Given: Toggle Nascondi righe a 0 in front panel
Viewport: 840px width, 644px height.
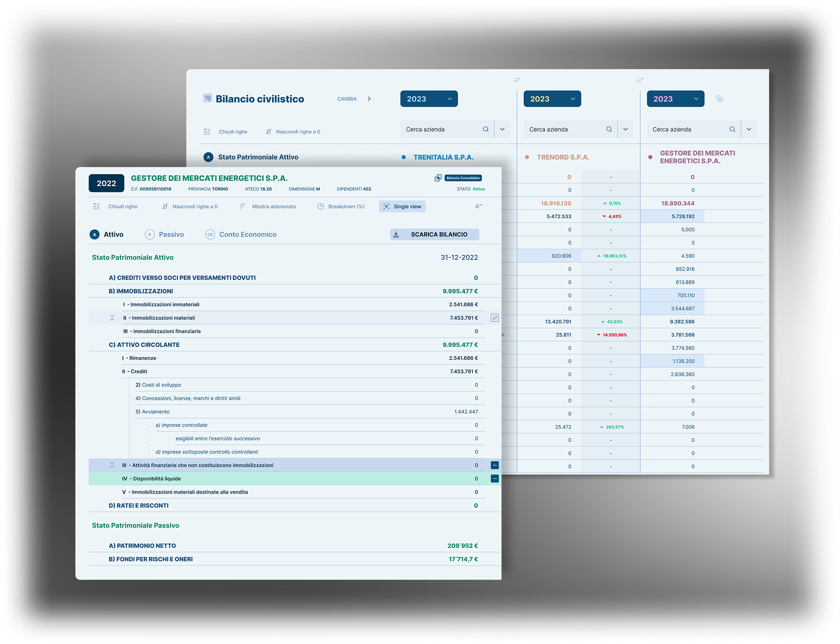Looking at the screenshot, I should point(189,206).
